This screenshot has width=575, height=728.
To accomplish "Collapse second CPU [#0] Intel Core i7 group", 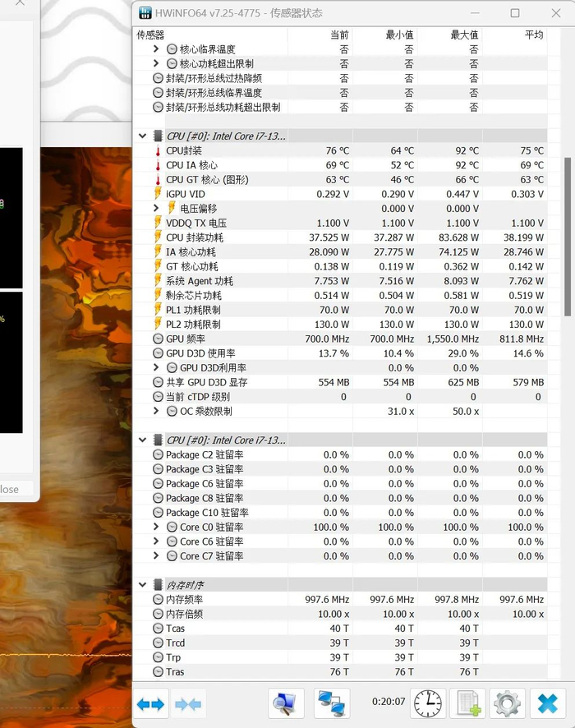I will coord(142,440).
